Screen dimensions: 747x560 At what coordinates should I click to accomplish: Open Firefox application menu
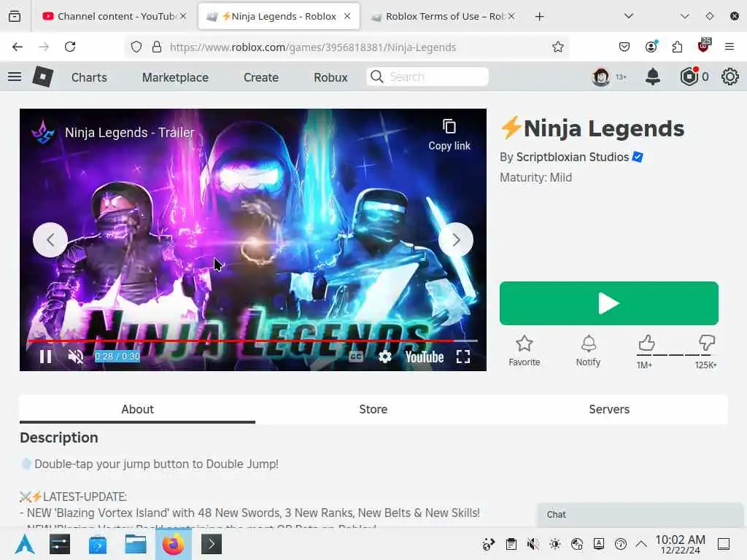click(729, 47)
